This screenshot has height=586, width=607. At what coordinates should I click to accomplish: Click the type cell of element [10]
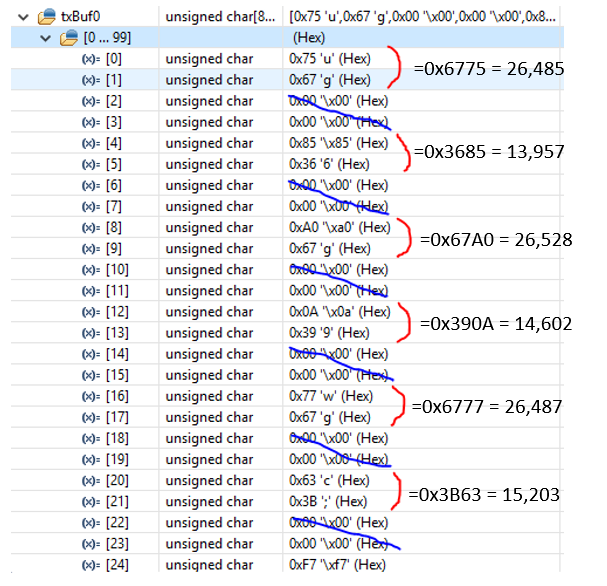[x=209, y=270]
